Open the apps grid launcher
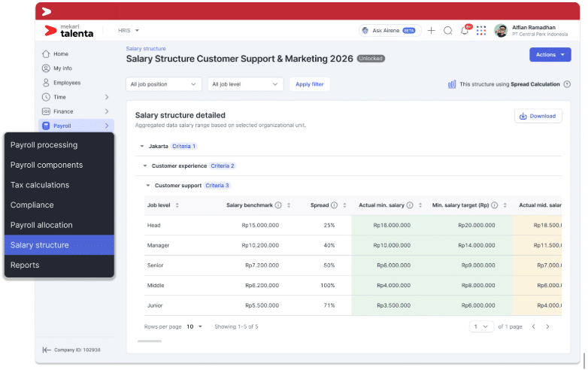The height and width of the screenshot is (370, 588). click(481, 31)
